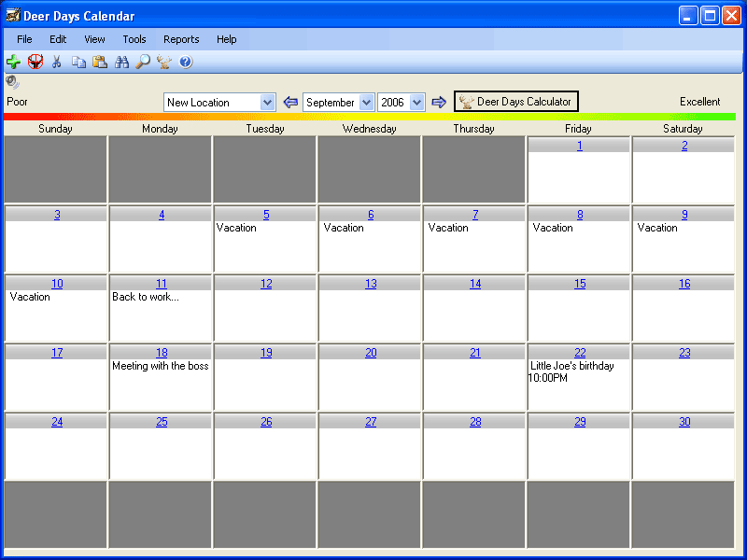
Task: Click the Deer Days Calculator button
Action: [515, 102]
